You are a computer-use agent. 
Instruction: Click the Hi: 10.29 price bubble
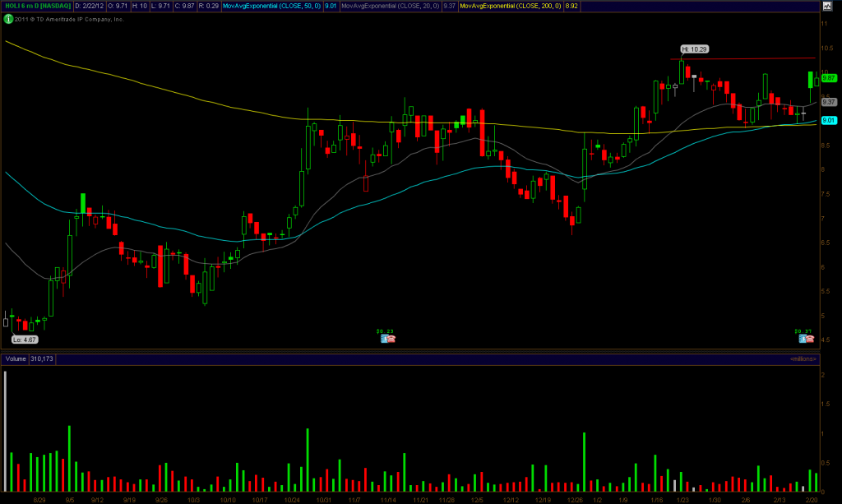(x=695, y=49)
